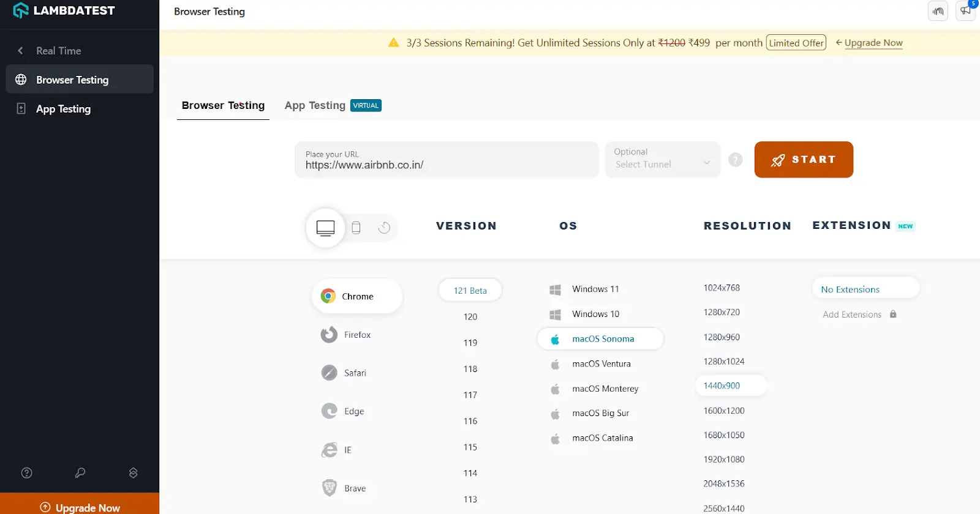Select Windows 11 operating system
Screen dimensions: 980x514
click(x=585, y=289)
